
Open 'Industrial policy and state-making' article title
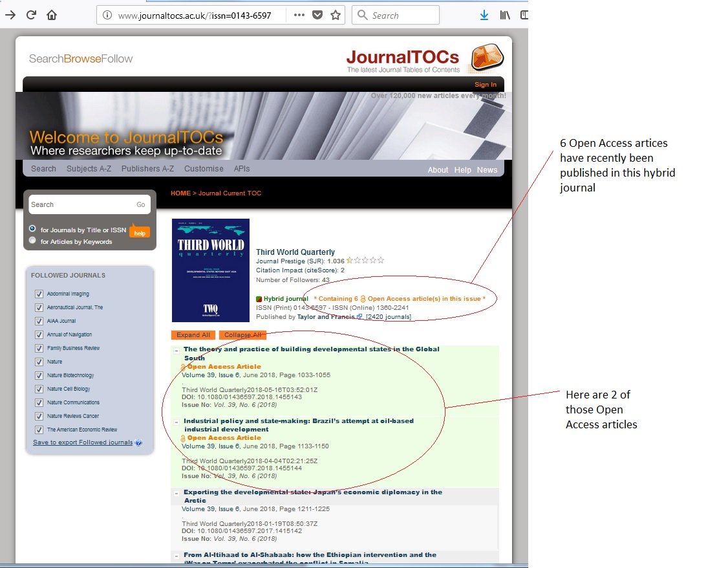tap(298, 425)
